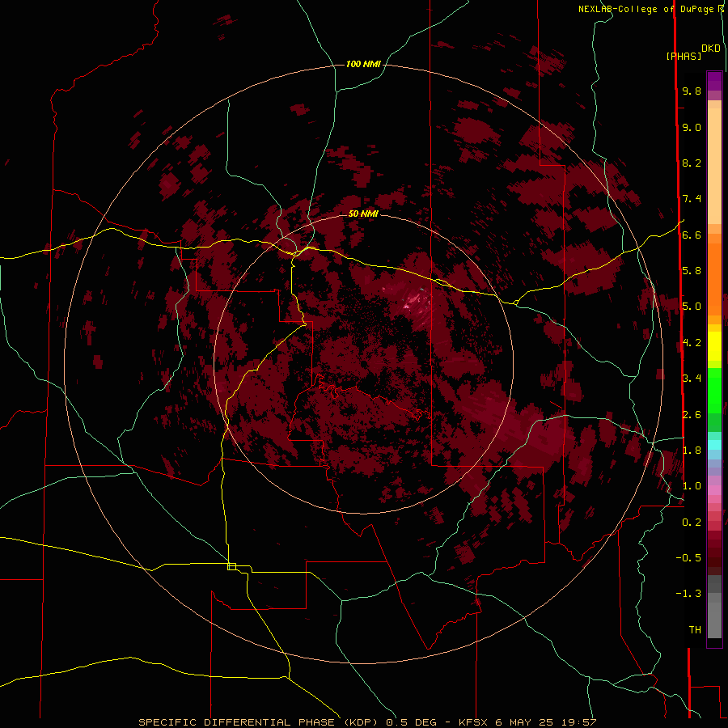Click the DKD label above the color scale
728x728 pixels.
click(711, 49)
